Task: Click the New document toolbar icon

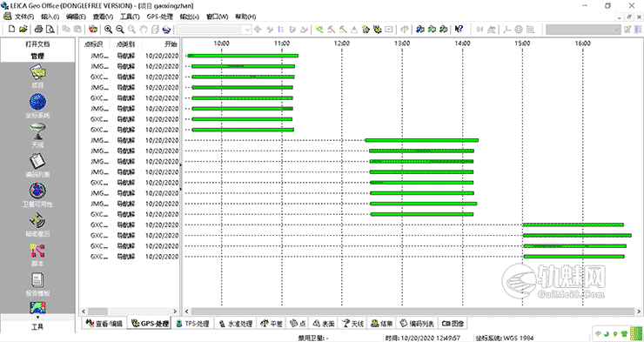Action: [12, 29]
